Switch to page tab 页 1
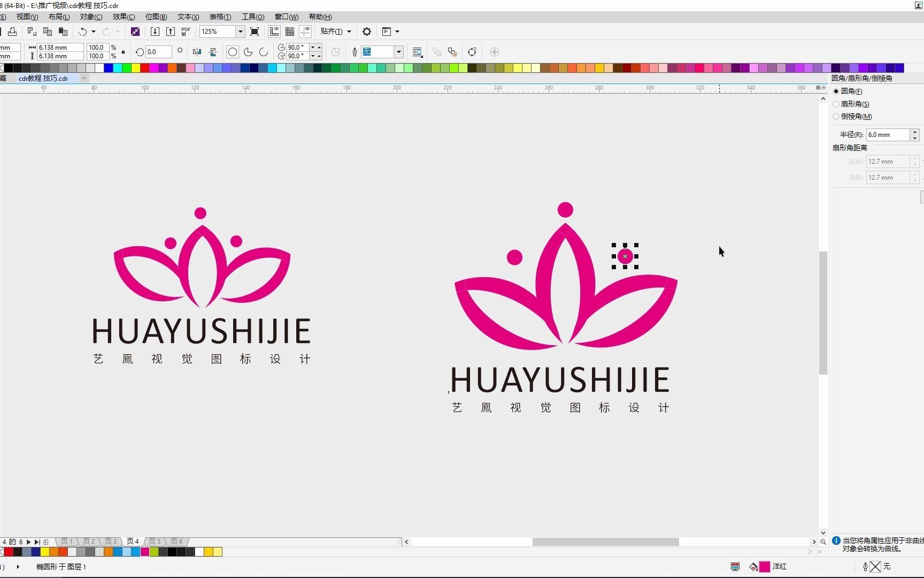This screenshot has width=924, height=578. [67, 542]
